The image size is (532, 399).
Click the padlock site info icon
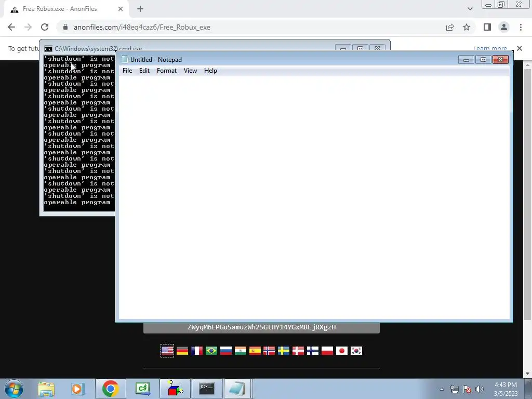(x=65, y=27)
